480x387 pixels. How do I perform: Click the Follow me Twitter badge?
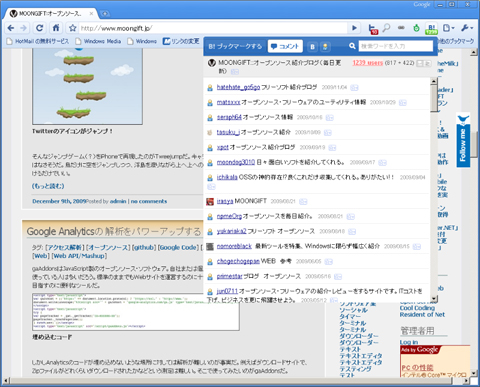tap(463, 140)
